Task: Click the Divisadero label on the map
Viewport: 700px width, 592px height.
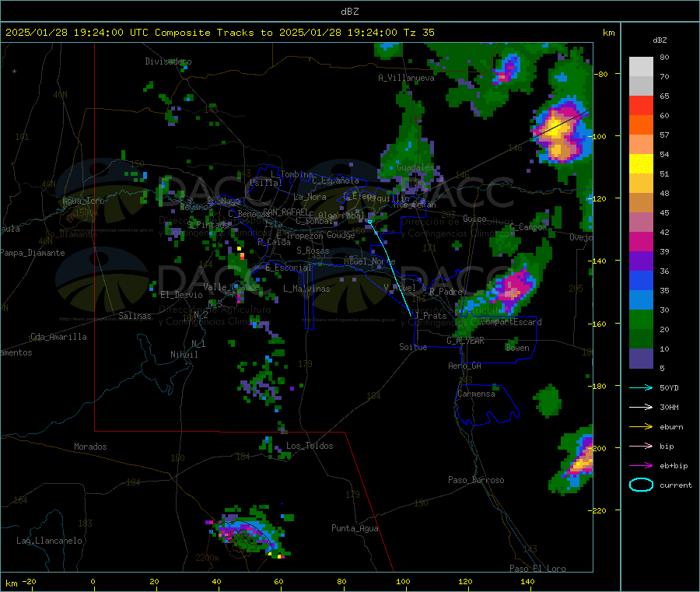Action: point(168,61)
